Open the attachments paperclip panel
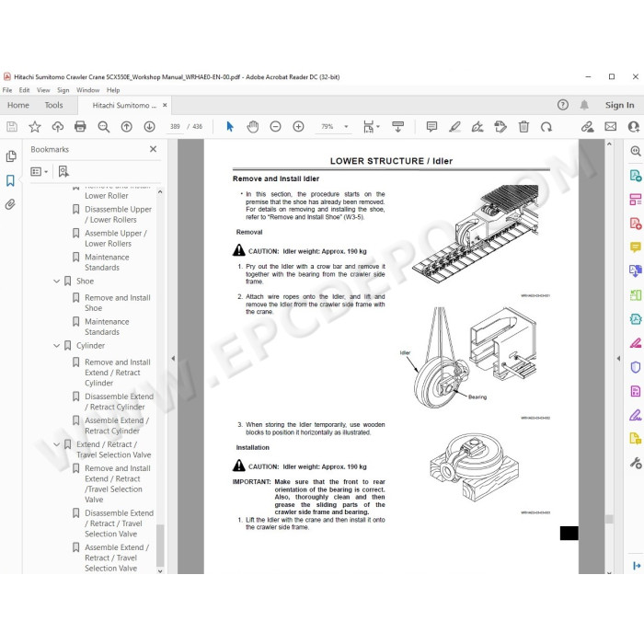This screenshot has height=644, width=644. [10, 204]
